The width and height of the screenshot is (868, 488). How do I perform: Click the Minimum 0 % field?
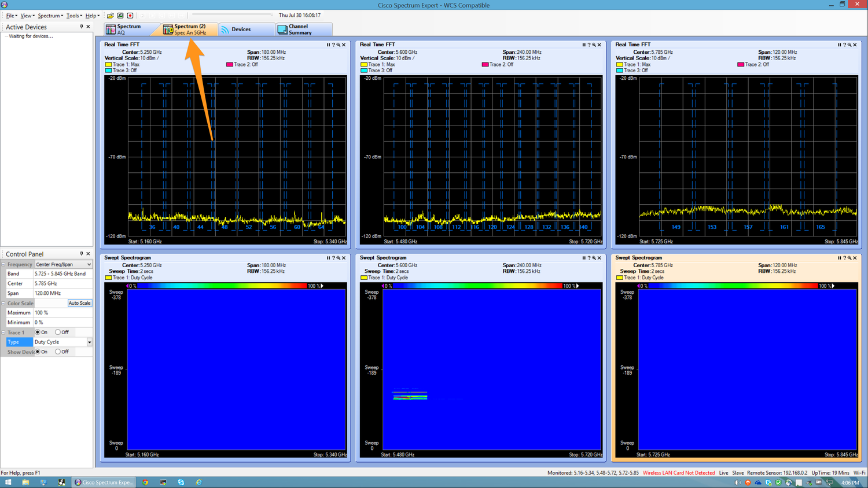[x=62, y=323]
